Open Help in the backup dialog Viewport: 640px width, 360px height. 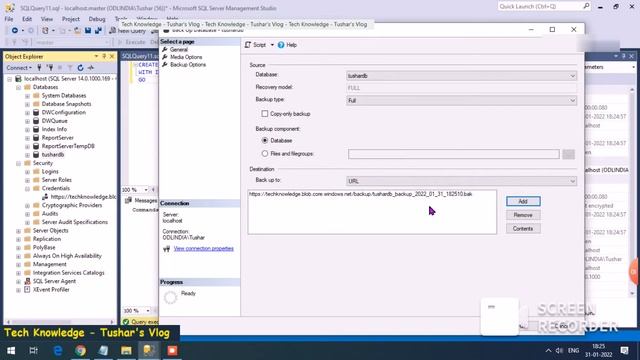pos(287,45)
